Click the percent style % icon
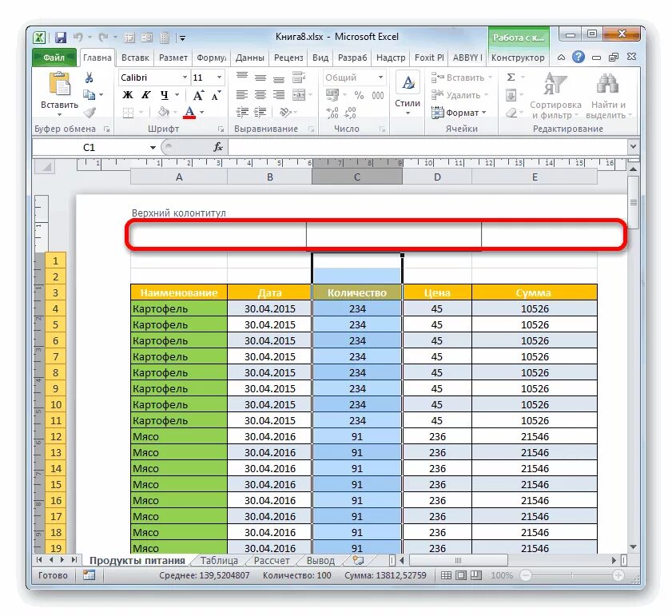The width and height of the screenshot is (672, 616). (359, 96)
